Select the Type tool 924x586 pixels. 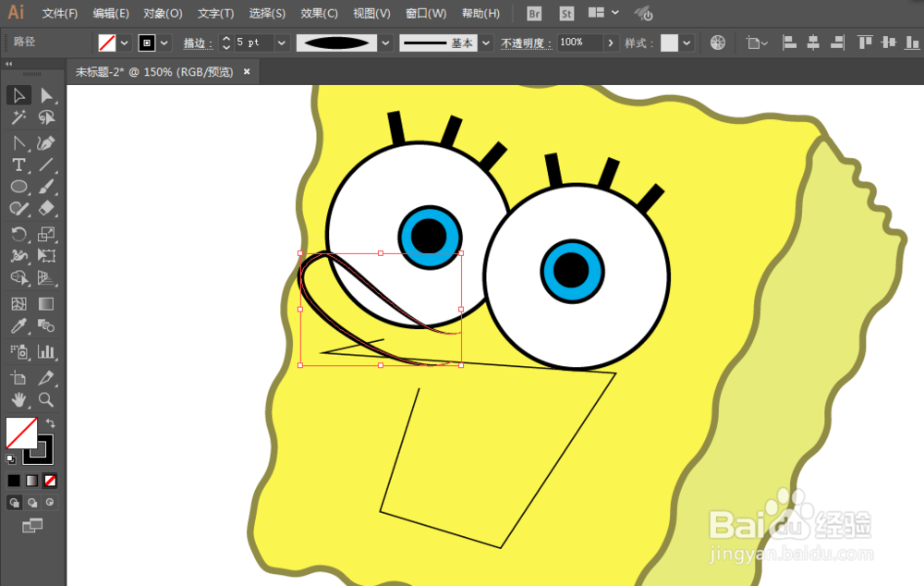(18, 165)
